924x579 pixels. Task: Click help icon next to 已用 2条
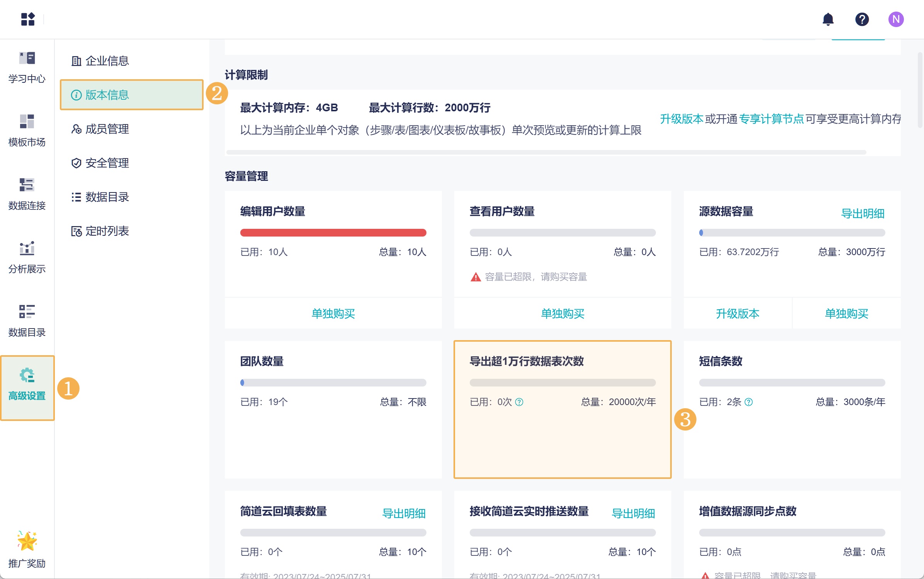coord(748,402)
